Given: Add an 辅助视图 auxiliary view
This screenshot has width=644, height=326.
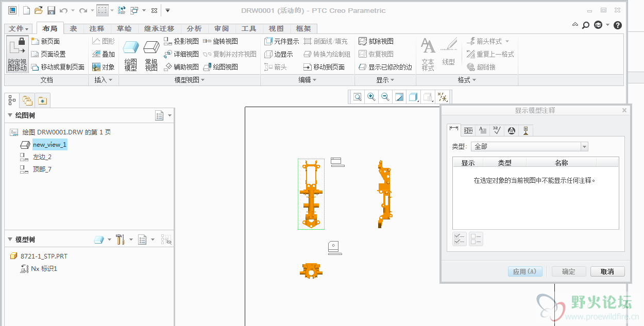Looking at the screenshot, I should pyautogui.click(x=181, y=67).
